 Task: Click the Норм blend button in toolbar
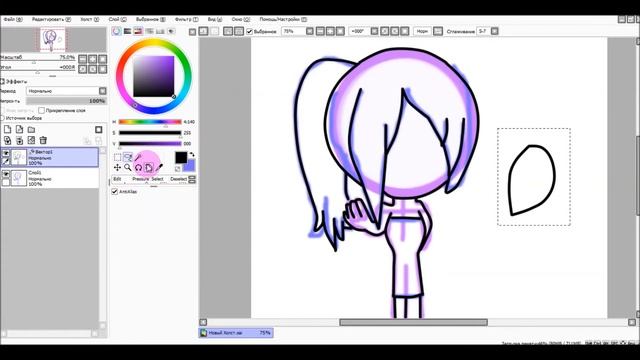tap(422, 31)
